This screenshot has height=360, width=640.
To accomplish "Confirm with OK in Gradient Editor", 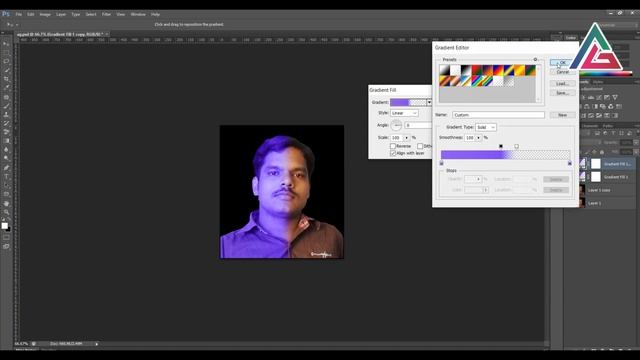I will 562,62.
